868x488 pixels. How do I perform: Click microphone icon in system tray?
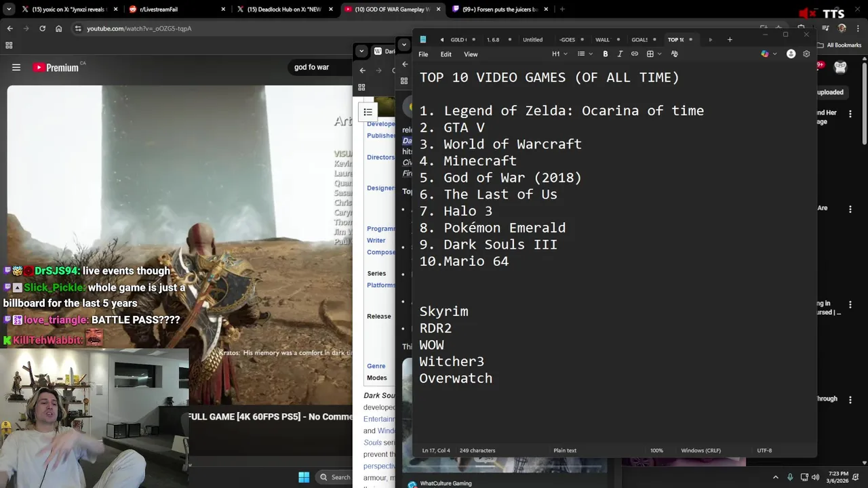pos(790,476)
